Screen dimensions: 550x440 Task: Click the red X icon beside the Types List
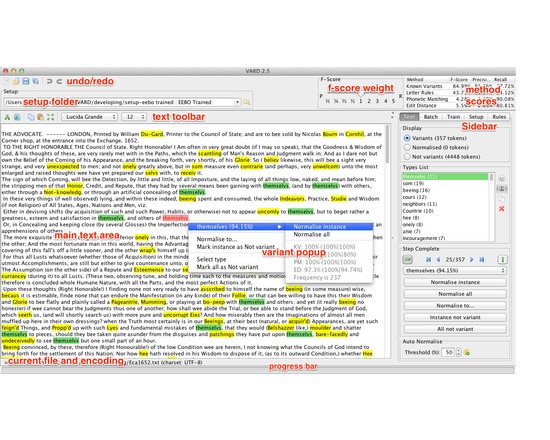tap(502, 209)
